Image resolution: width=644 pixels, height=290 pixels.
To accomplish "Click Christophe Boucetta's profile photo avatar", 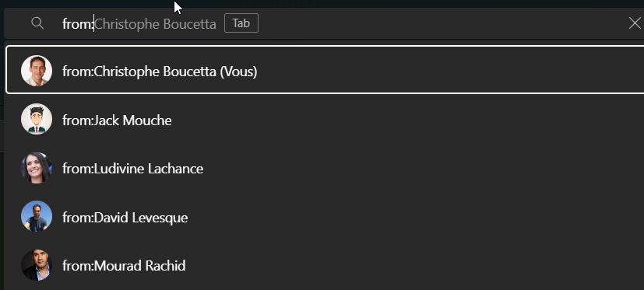I will [37, 71].
